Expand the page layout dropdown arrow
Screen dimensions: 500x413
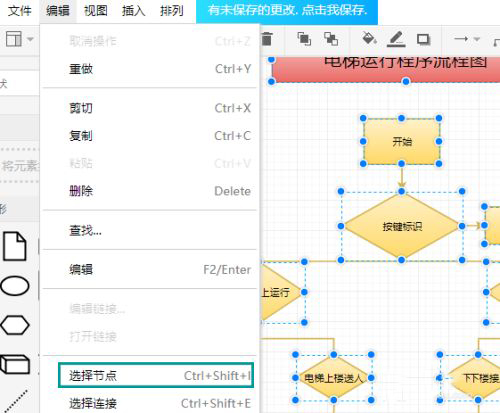(x=30, y=39)
